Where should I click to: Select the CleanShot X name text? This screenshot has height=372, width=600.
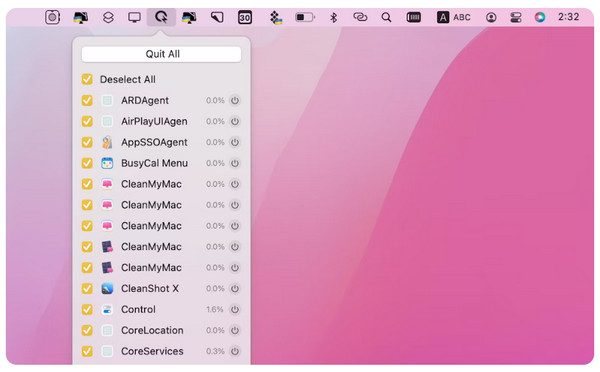pyautogui.click(x=150, y=289)
